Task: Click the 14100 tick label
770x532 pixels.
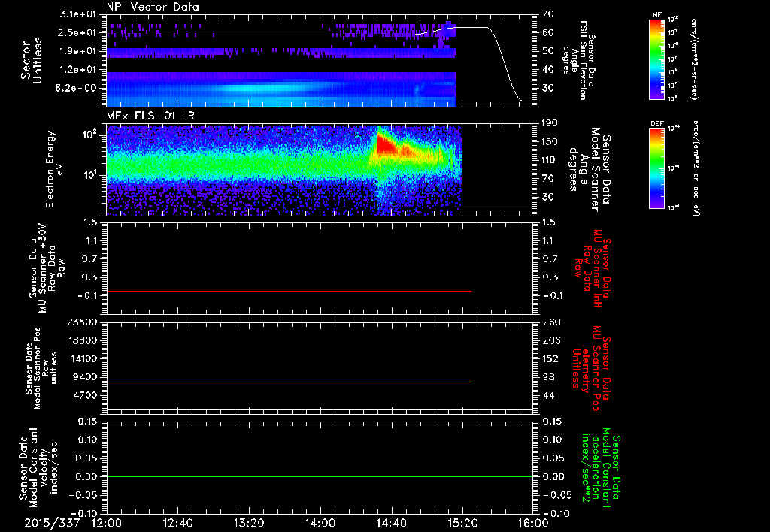Action: point(81,358)
